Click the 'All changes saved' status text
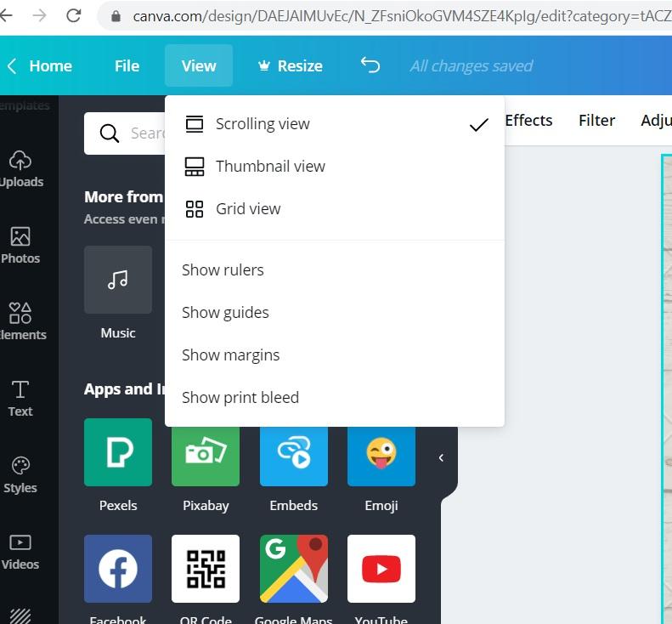The image size is (672, 624). pyautogui.click(x=471, y=66)
